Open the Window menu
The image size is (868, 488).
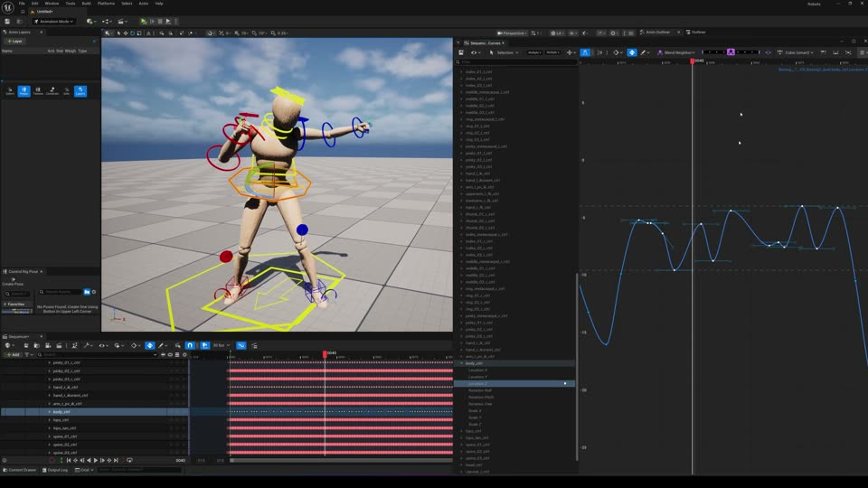52,4
